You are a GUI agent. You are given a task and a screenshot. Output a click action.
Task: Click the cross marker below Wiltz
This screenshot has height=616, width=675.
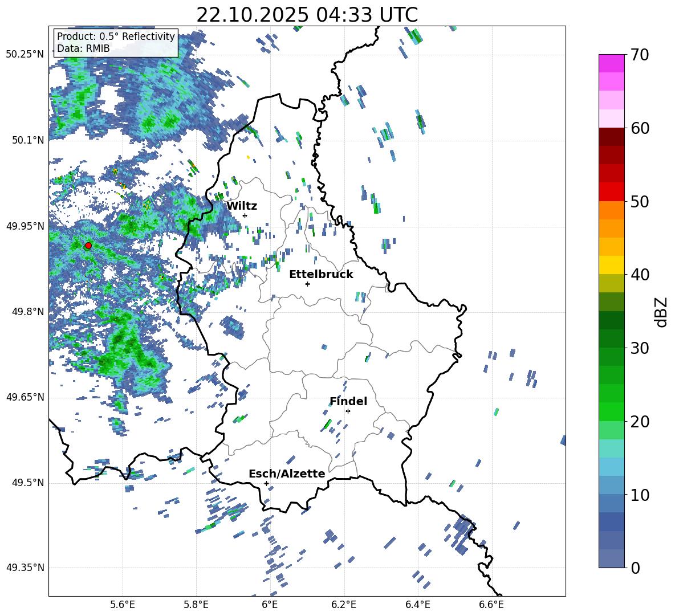coord(245,215)
